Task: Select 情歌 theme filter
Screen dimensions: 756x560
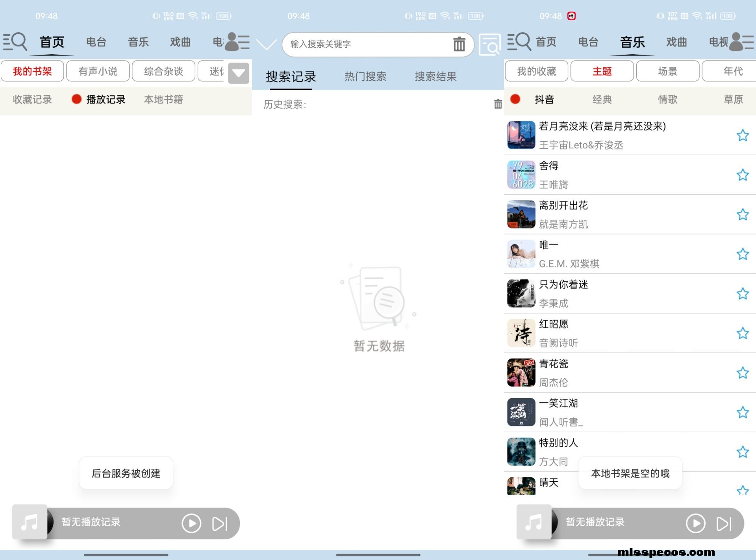Action: click(x=668, y=100)
